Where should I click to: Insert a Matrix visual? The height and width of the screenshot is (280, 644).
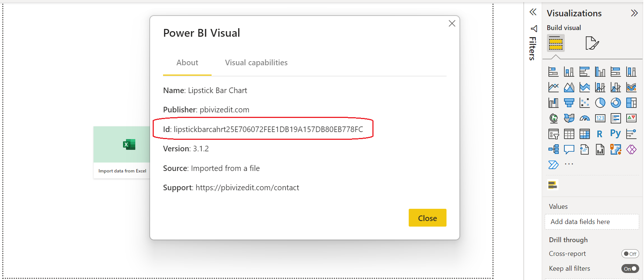[x=584, y=134]
